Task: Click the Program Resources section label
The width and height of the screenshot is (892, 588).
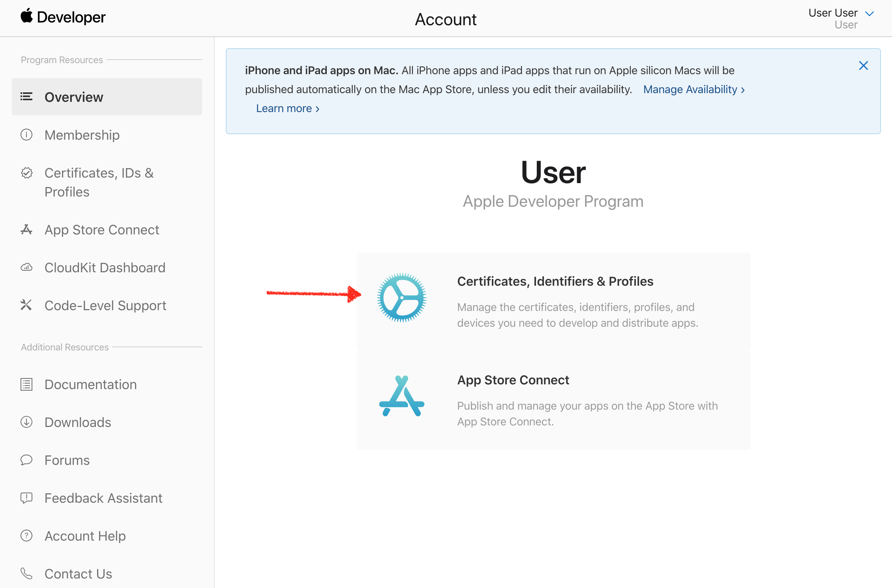Action: [x=62, y=60]
